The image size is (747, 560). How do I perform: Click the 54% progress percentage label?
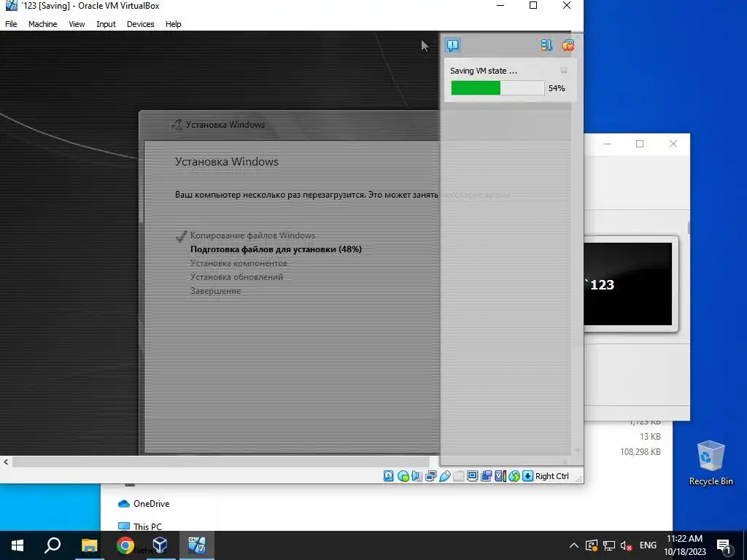click(x=557, y=88)
